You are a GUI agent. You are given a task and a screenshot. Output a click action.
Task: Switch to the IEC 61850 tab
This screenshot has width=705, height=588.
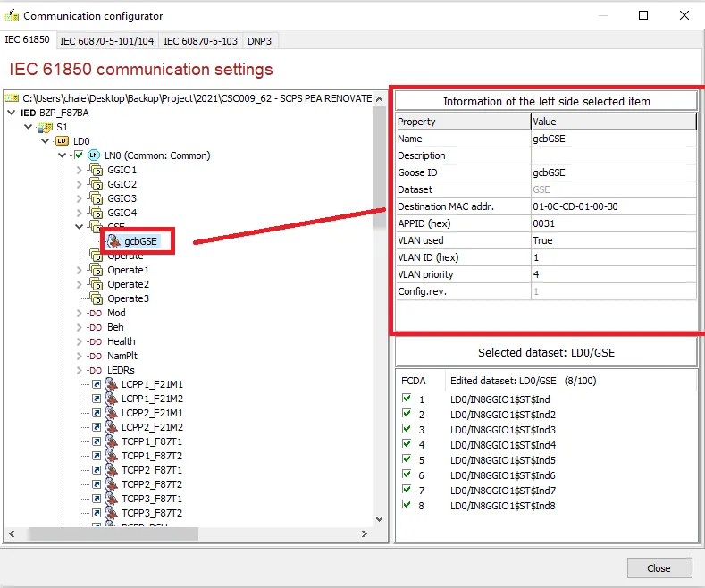click(27, 39)
